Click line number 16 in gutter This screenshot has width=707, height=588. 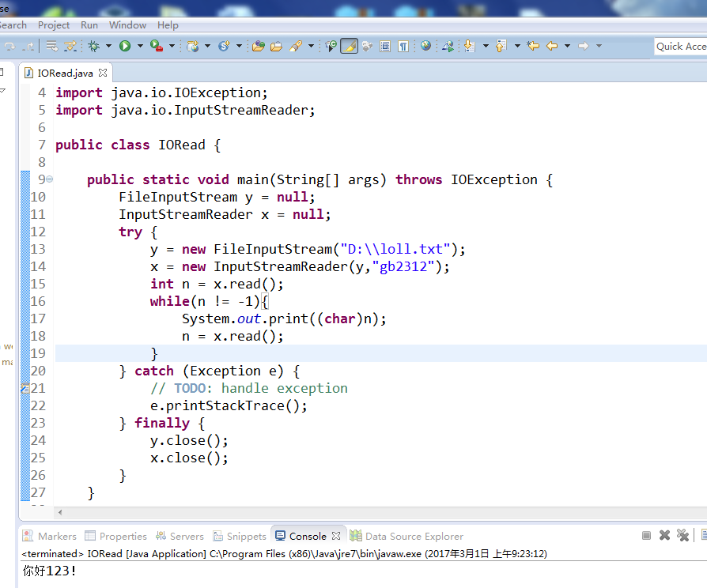(x=38, y=301)
